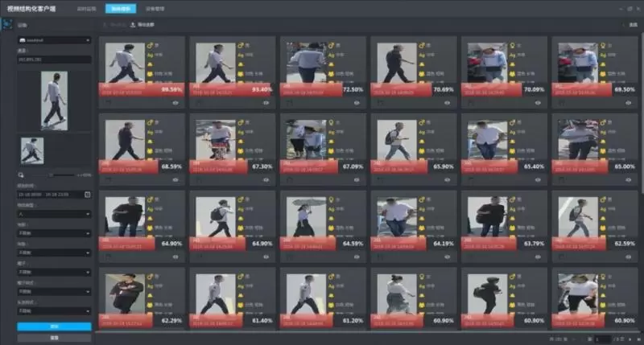
Task: Click the blue search button in the sidebar
Action: [x=53, y=327]
